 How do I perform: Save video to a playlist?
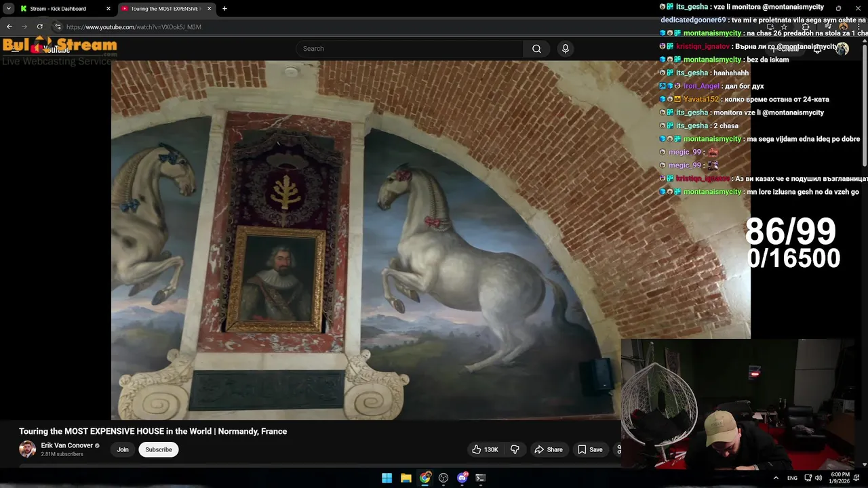[590, 449]
